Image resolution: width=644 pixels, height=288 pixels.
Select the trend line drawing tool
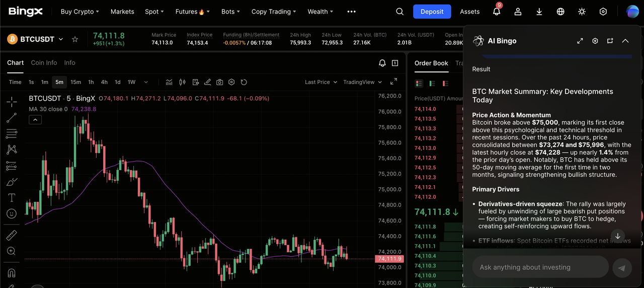(x=12, y=118)
